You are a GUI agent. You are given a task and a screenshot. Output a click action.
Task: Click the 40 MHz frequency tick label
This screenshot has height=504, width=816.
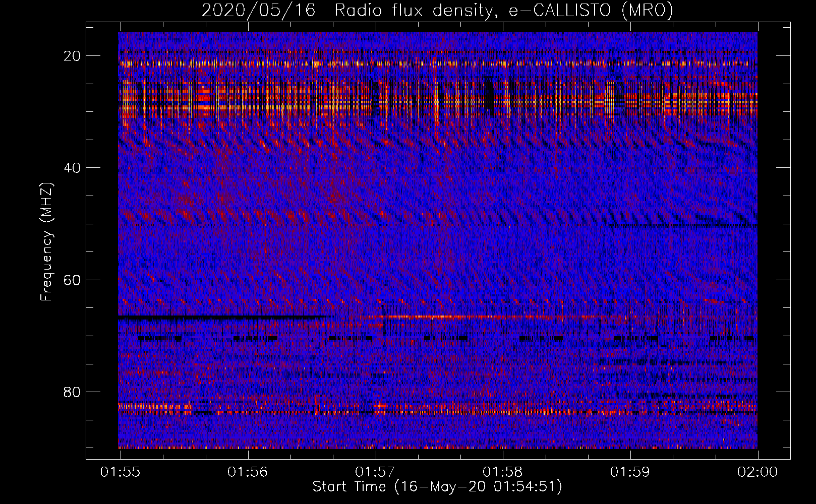(x=73, y=167)
